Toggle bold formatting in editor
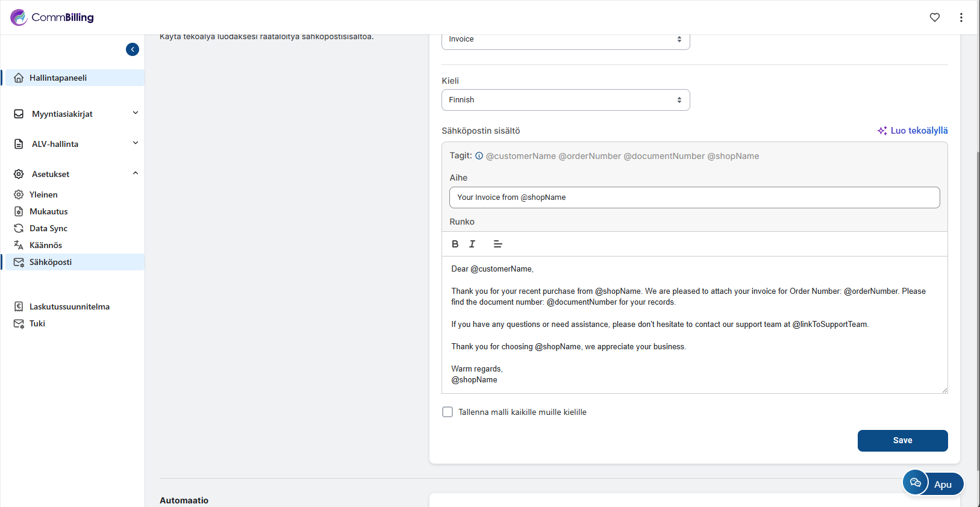This screenshot has width=980, height=507. click(x=455, y=244)
